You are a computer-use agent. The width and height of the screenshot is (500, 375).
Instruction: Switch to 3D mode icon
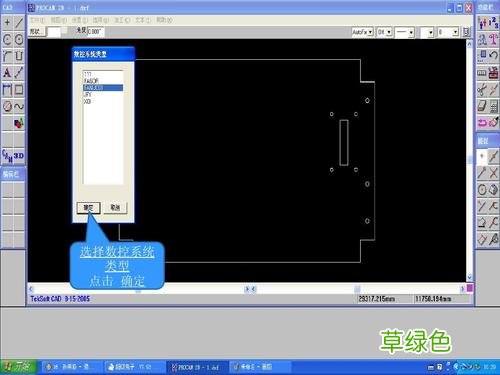[19, 156]
